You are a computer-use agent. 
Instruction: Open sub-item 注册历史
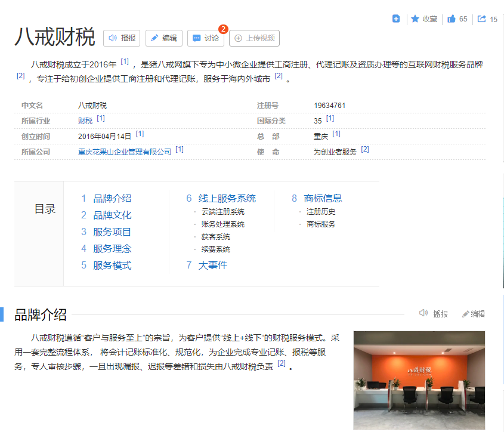point(321,212)
